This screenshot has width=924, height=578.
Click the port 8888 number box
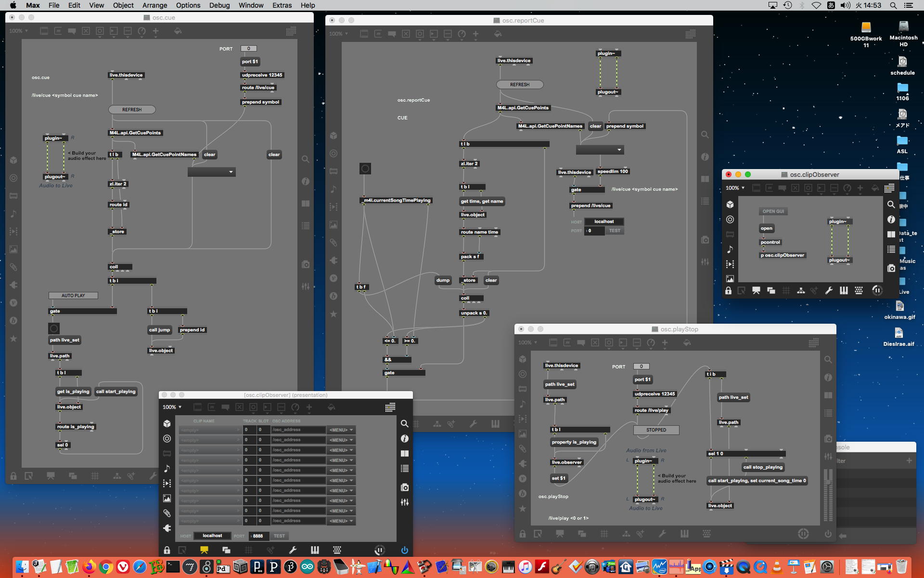click(259, 536)
